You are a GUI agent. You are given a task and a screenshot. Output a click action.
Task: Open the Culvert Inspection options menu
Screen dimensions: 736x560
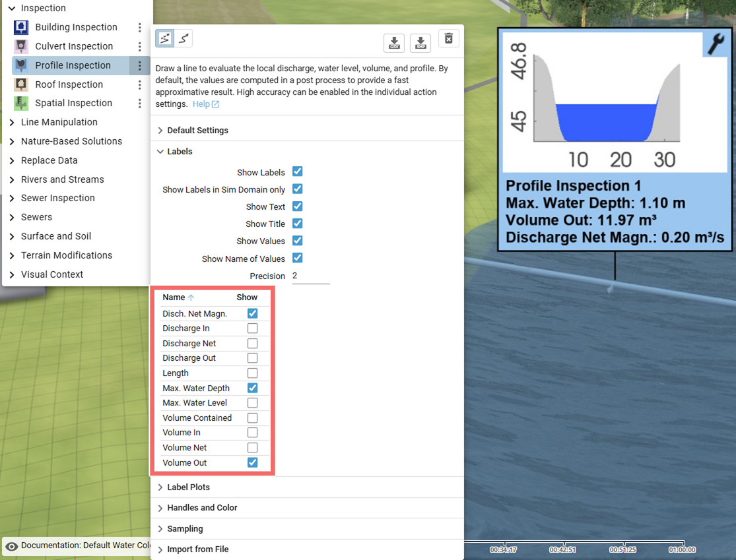(140, 46)
